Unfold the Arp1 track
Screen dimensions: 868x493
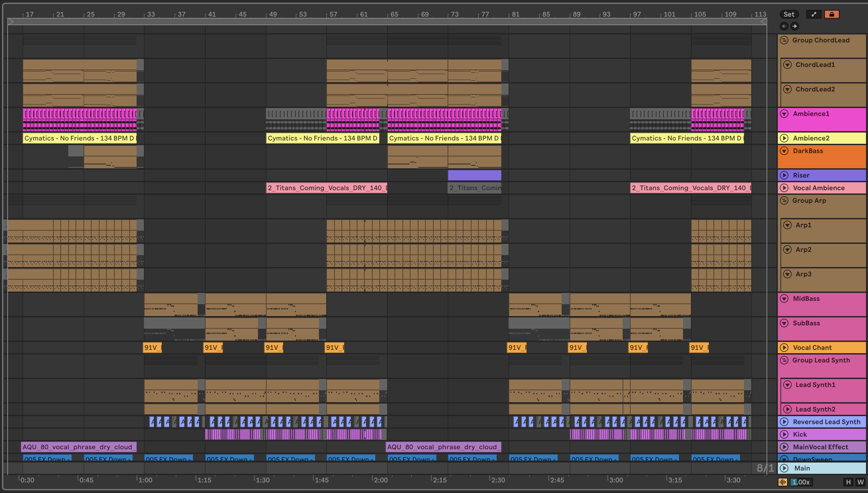click(787, 225)
